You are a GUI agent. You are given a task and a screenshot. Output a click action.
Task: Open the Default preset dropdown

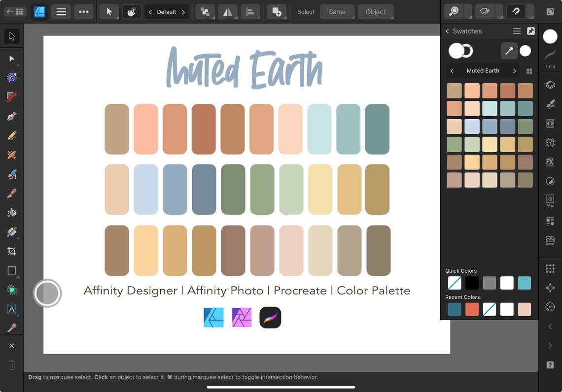pos(166,11)
